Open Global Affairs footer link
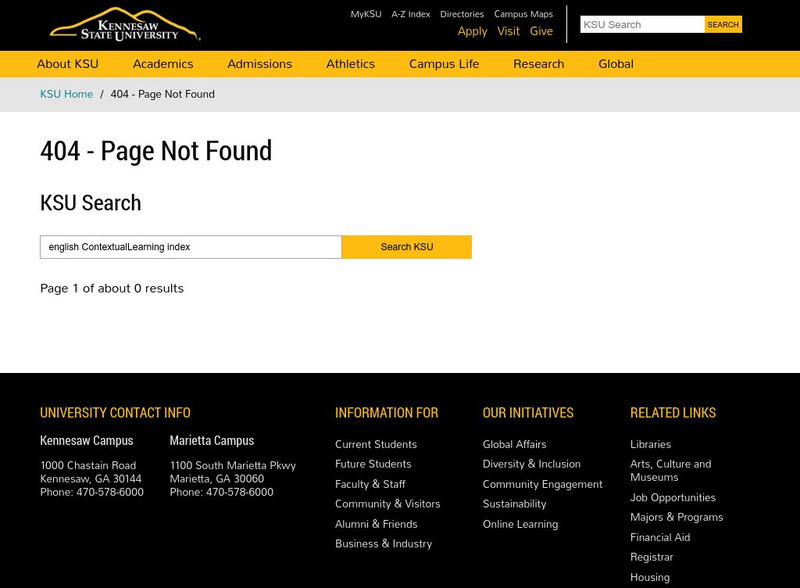800x588 pixels. tap(514, 445)
